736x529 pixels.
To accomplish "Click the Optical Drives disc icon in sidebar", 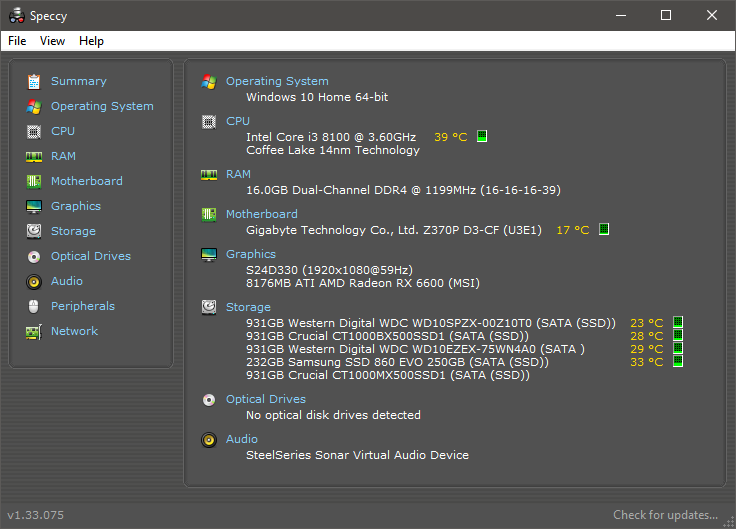I will [x=34, y=256].
